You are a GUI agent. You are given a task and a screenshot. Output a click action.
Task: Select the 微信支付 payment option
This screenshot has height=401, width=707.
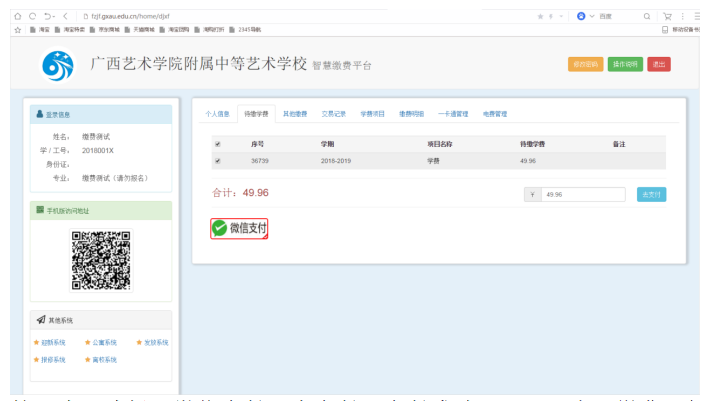(239, 228)
